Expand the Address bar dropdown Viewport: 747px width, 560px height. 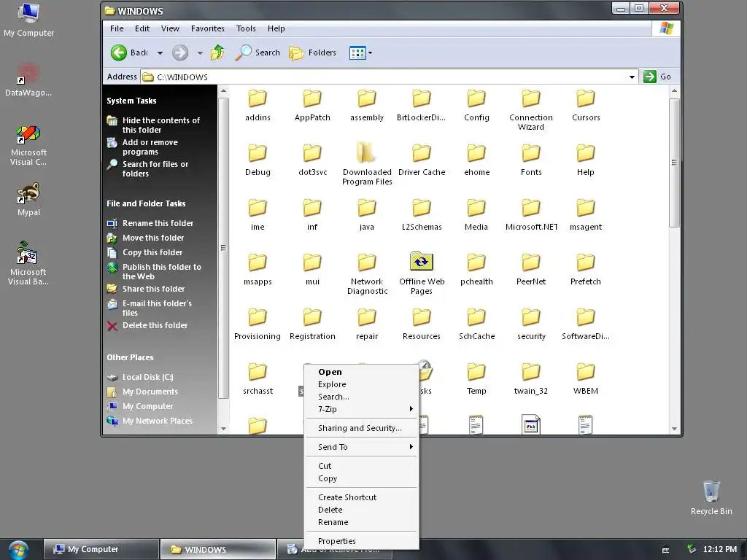pos(632,77)
